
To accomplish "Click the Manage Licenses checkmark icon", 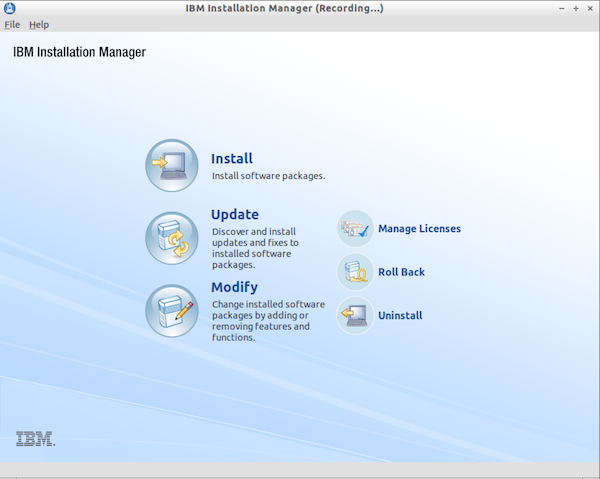I will [355, 228].
